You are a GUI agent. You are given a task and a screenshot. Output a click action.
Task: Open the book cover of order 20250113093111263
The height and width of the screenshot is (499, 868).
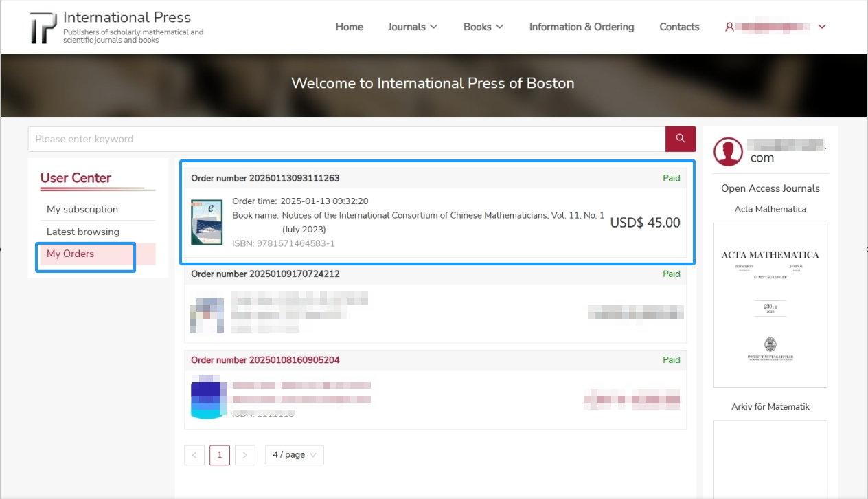pyautogui.click(x=207, y=222)
